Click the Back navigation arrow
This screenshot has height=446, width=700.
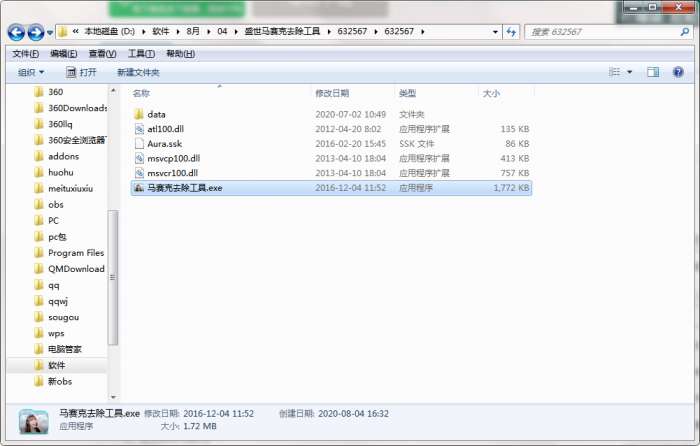click(16, 32)
